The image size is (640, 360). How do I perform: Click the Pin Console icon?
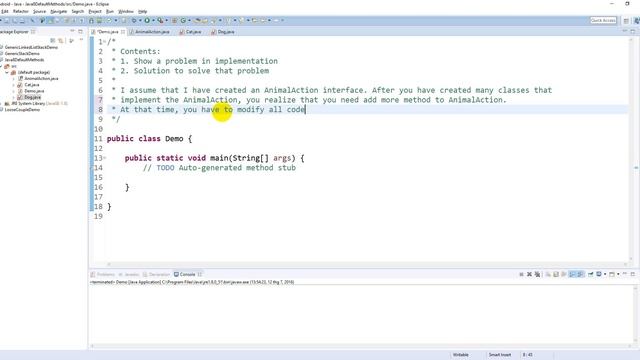point(591,274)
